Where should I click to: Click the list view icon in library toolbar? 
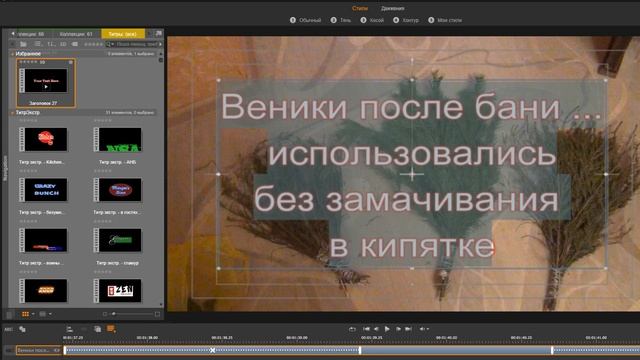coord(38,44)
